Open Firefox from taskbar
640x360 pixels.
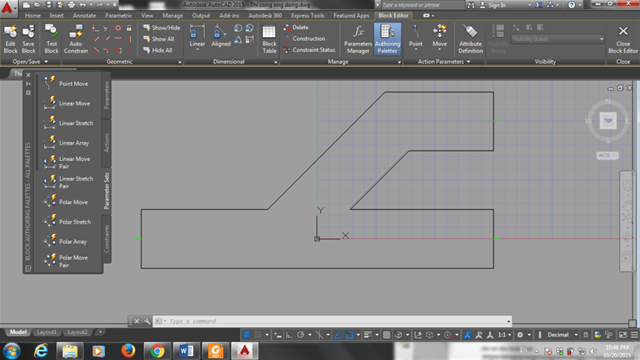[x=128, y=351]
